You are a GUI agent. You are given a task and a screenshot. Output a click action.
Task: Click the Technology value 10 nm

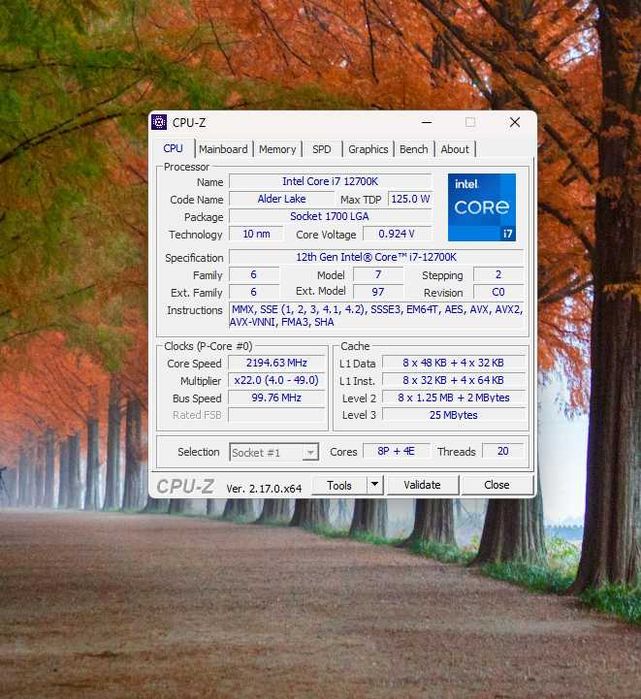(256, 234)
